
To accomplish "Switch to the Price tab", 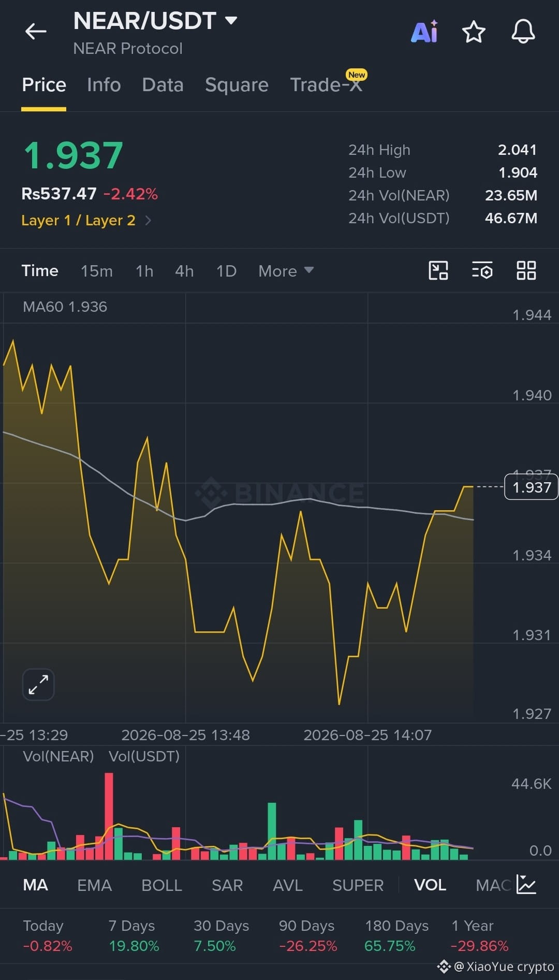I will pyautogui.click(x=44, y=85).
